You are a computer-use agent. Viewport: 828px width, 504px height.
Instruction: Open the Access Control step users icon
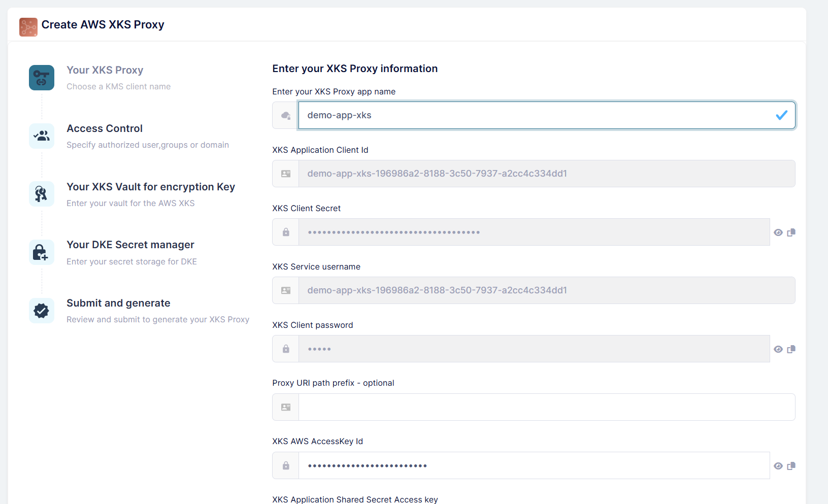click(42, 136)
